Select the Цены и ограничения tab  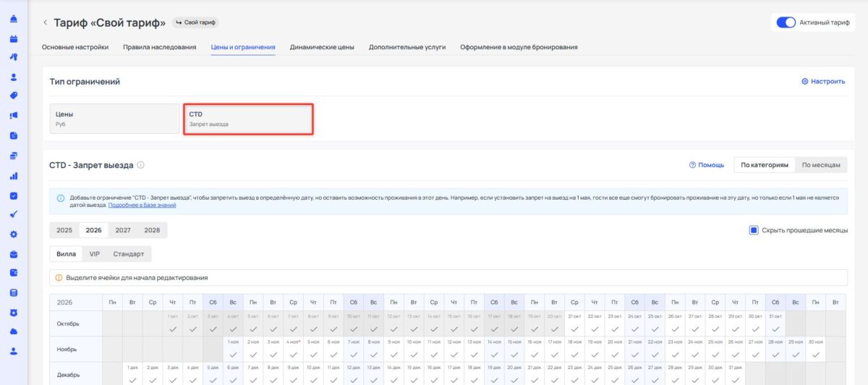click(x=243, y=47)
